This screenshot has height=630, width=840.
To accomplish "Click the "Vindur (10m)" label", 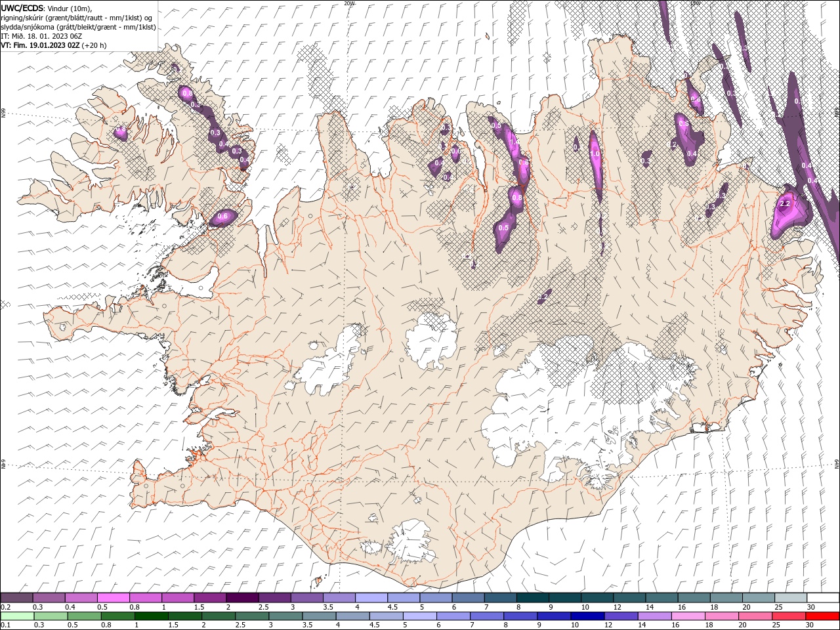I will (x=70, y=8).
